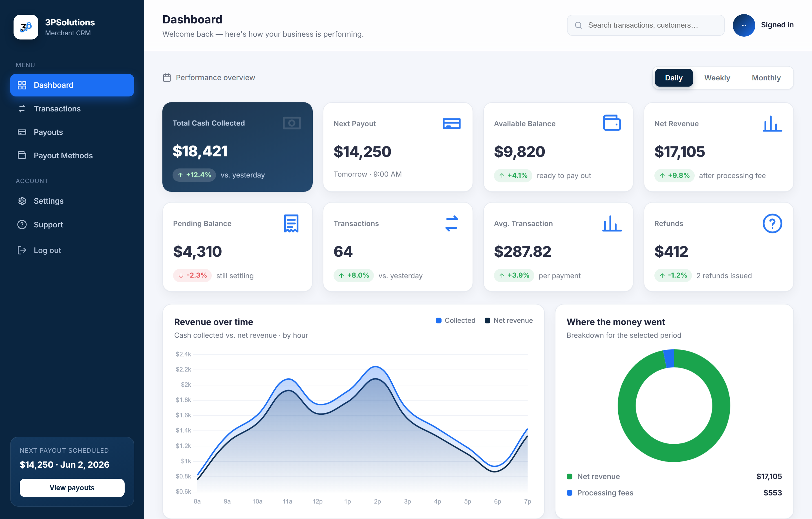Click the Tomorrow · 9:00 AM text
This screenshot has width=812, height=519.
pyautogui.click(x=368, y=174)
